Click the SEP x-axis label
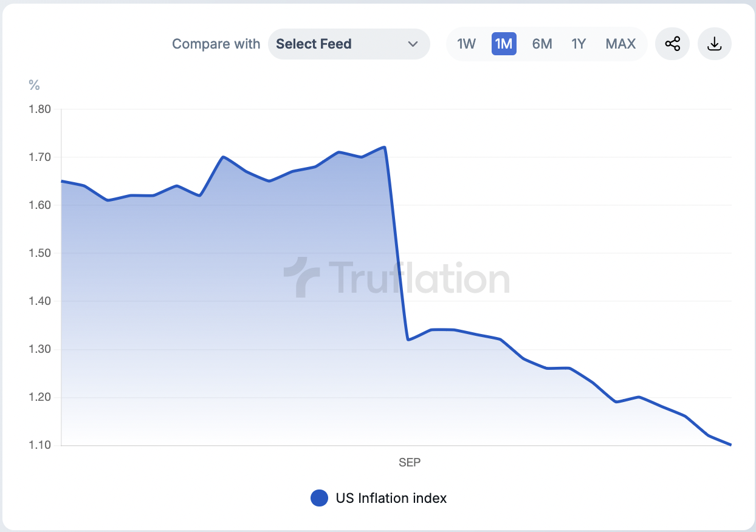Screen dimensions: 756x532 point(410,462)
